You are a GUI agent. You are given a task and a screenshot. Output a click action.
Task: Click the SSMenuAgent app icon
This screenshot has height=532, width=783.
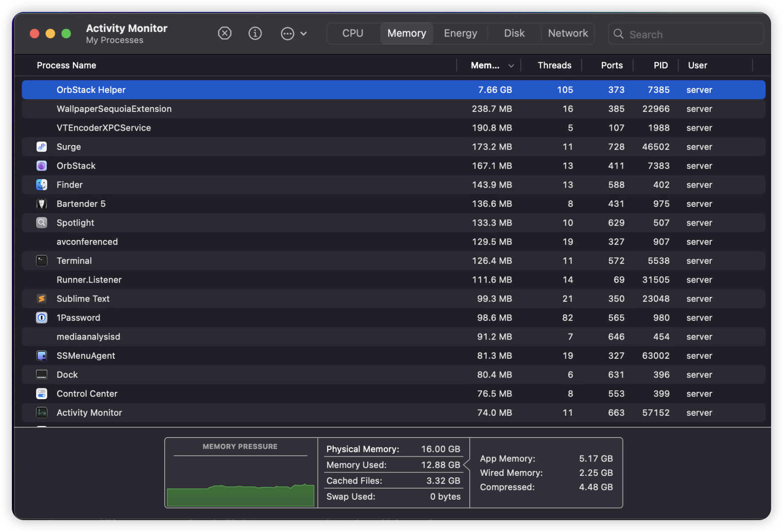click(42, 356)
